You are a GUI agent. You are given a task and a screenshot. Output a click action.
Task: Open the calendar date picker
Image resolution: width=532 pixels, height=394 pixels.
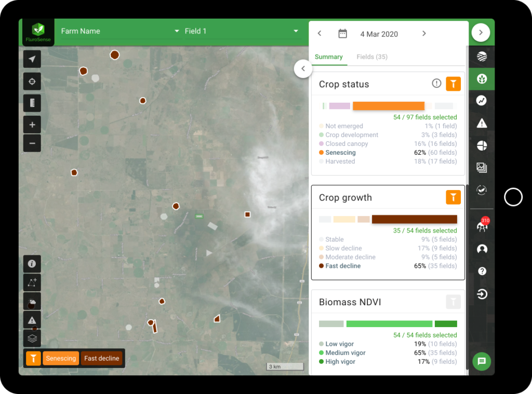[x=343, y=34]
